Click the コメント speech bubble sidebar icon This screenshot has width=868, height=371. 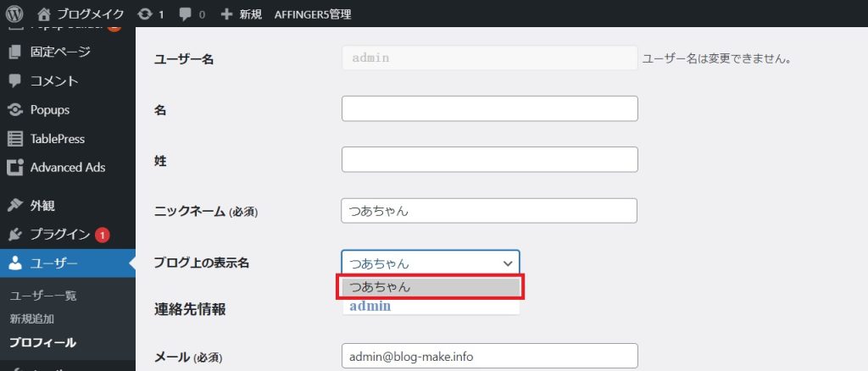coord(15,80)
